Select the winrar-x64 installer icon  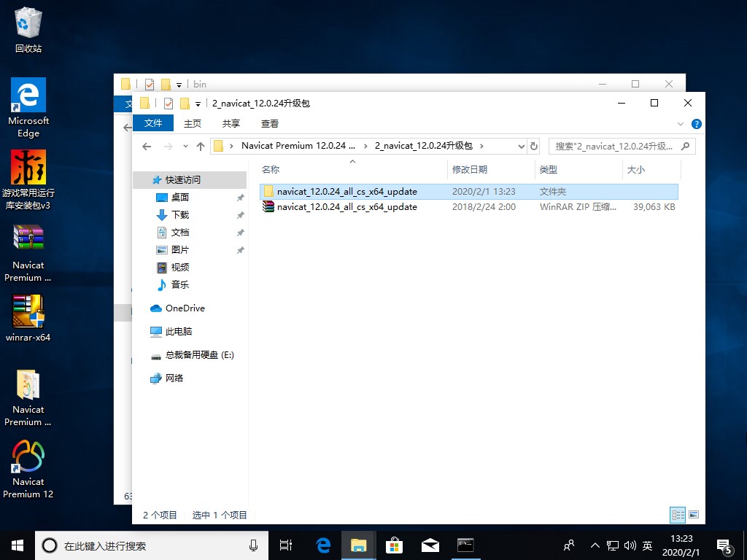pos(28,318)
